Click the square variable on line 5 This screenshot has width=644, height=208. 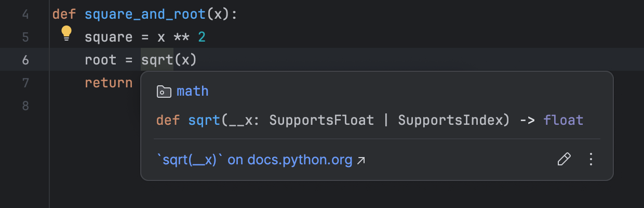point(109,37)
